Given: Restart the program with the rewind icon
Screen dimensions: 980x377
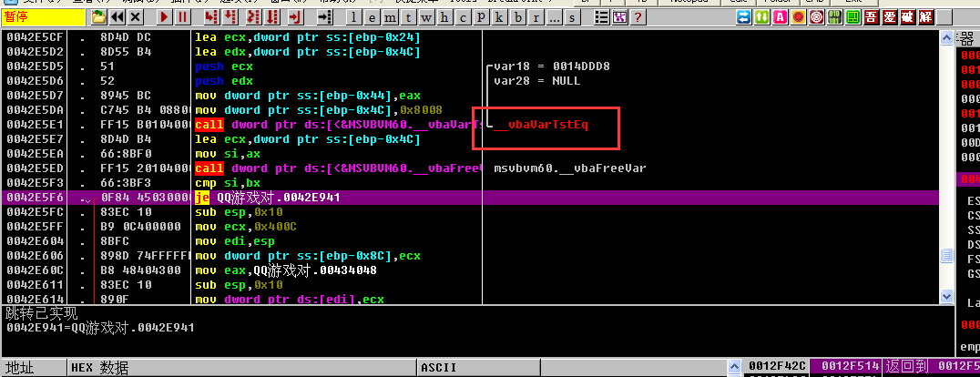Looking at the screenshot, I should [118, 17].
